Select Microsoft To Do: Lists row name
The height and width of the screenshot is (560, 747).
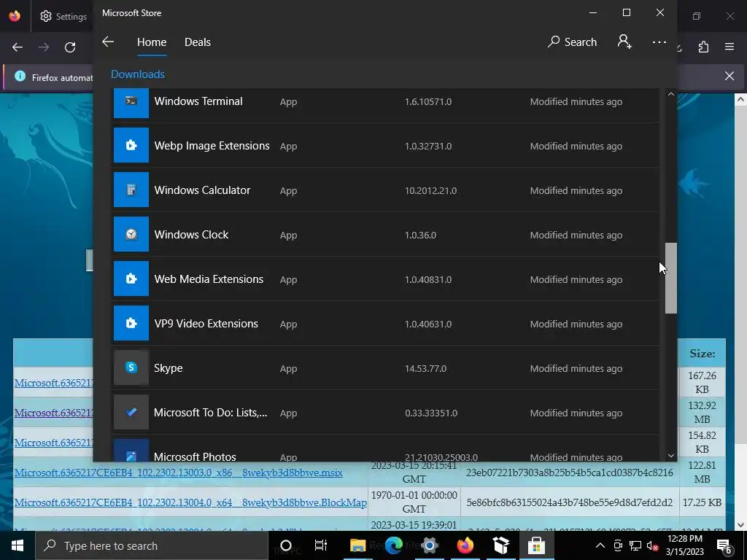[211, 413]
